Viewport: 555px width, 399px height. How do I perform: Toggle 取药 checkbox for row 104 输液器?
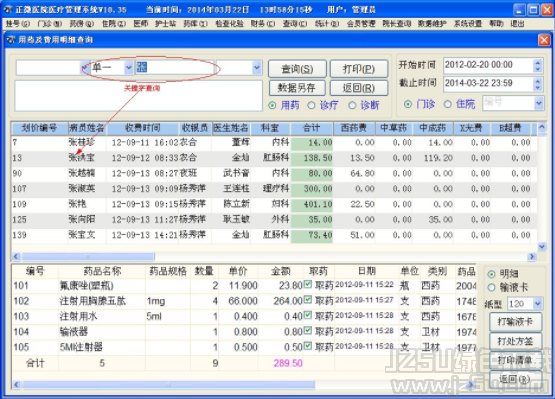click(x=308, y=331)
